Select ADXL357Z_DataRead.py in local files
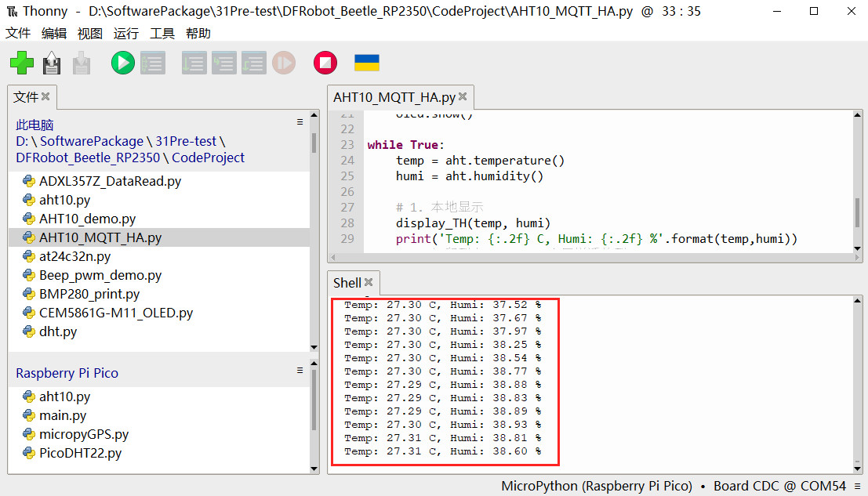The width and height of the screenshot is (868, 496). coord(159,181)
